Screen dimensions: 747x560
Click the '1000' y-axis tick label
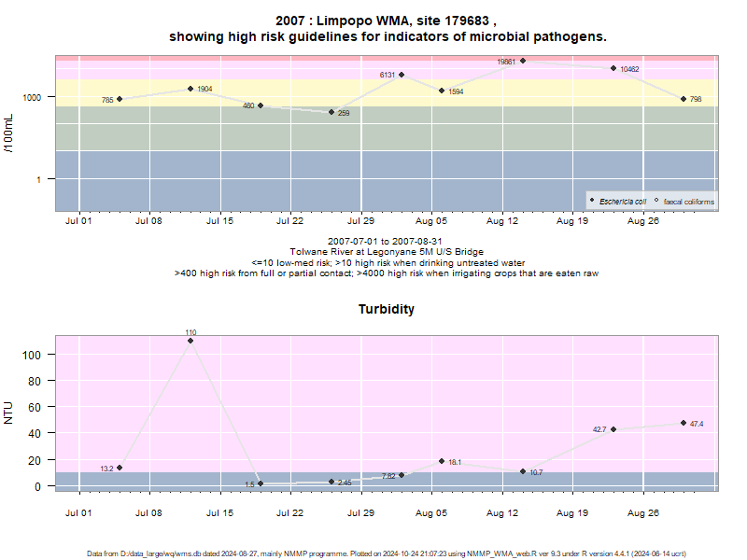tap(32, 98)
